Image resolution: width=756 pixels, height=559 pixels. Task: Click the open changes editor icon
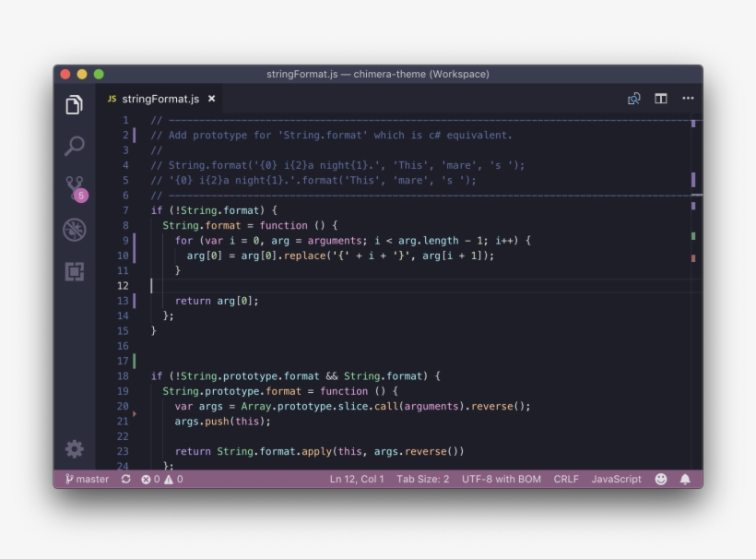(x=633, y=99)
